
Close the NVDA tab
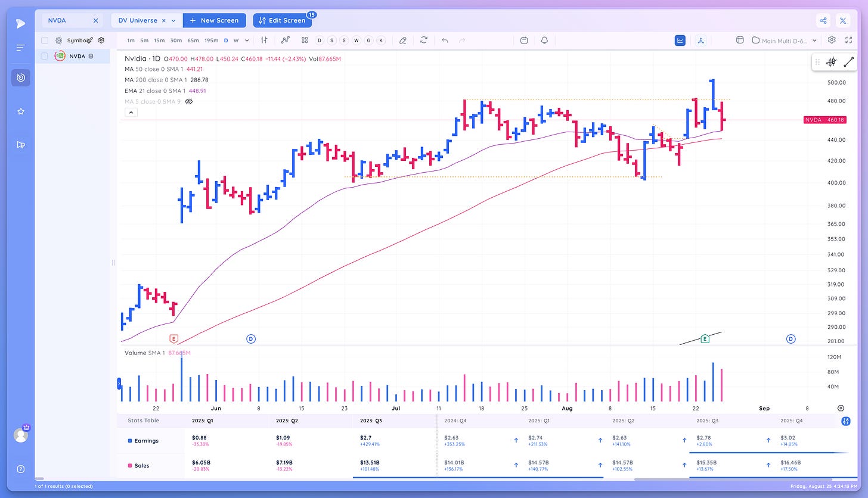point(95,20)
